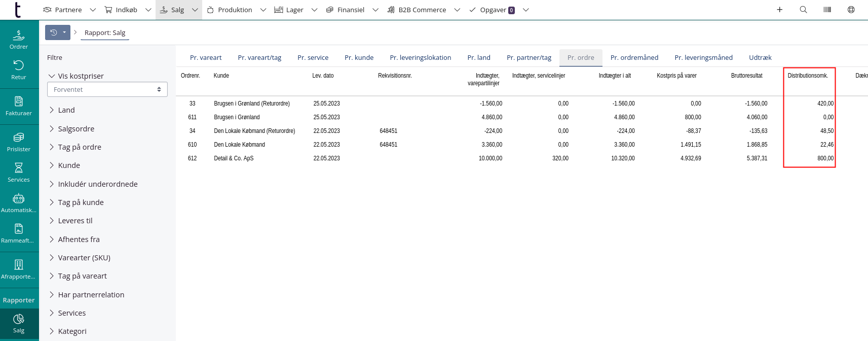The height and width of the screenshot is (341, 868).
Task: Sort by Distributionsomk. column header
Action: tap(807, 76)
